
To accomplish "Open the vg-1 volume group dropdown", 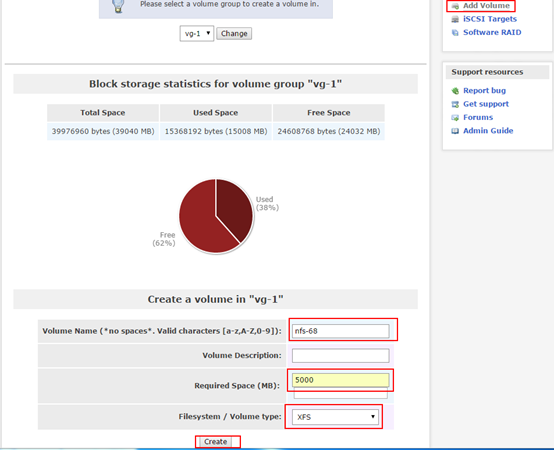I will pos(197,34).
